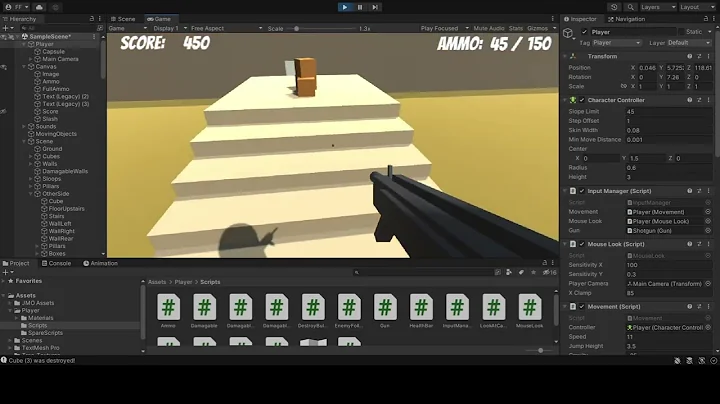
Task: Open the Layout dropdown
Action: [697, 7]
